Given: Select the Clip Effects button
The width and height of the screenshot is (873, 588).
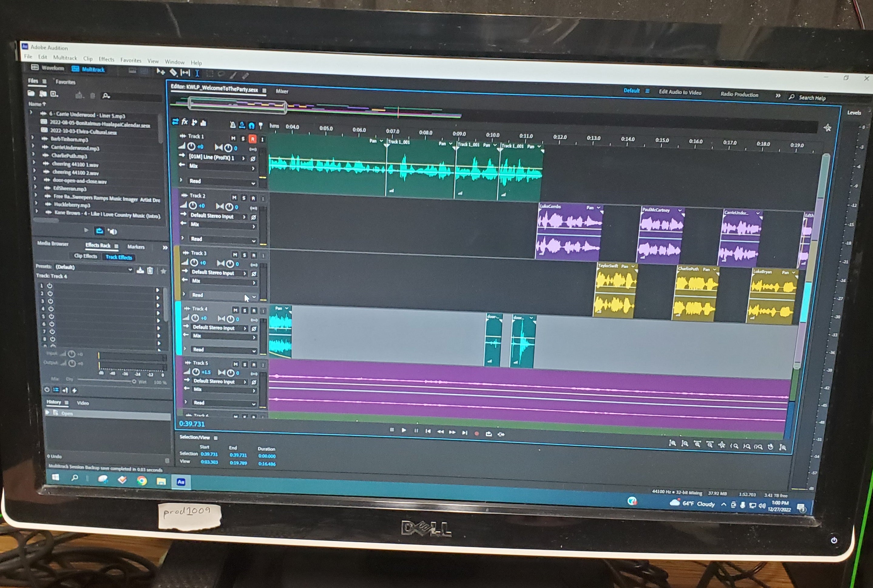Looking at the screenshot, I should click(x=86, y=256).
